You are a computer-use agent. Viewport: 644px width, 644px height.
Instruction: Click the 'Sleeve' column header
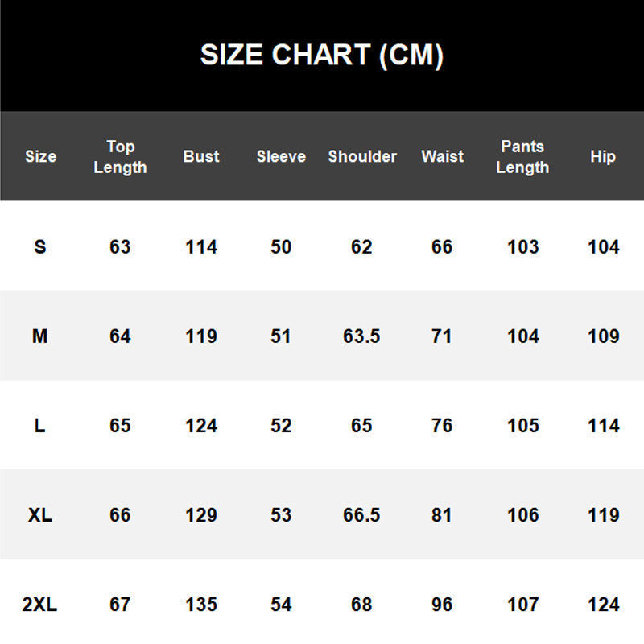coord(281,156)
